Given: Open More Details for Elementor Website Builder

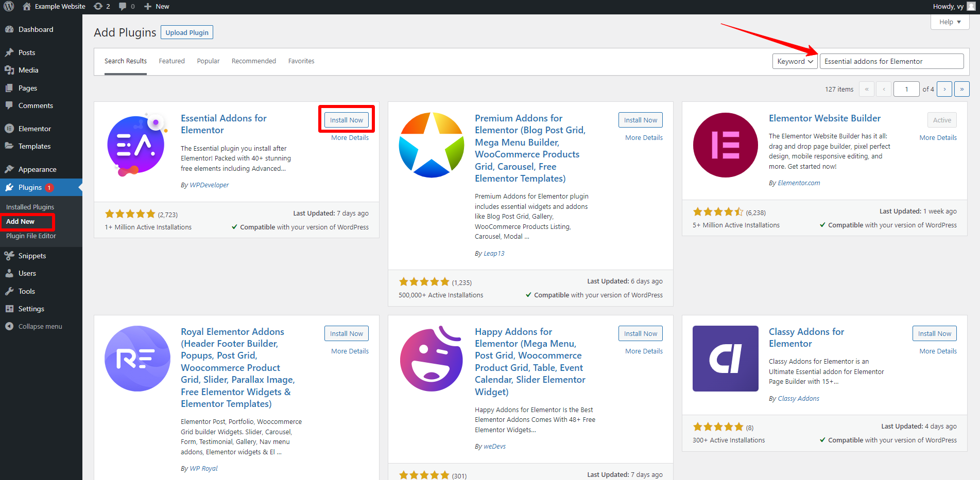Looking at the screenshot, I should point(938,137).
